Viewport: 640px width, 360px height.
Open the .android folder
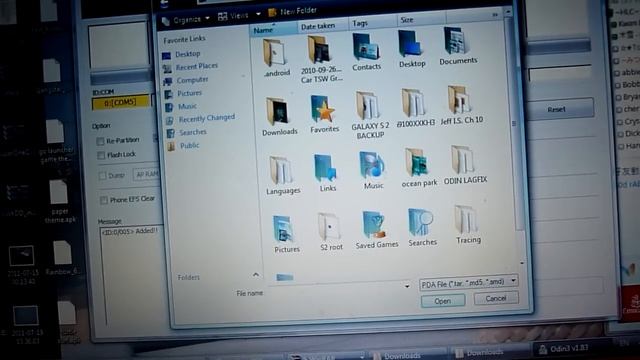coord(276,58)
